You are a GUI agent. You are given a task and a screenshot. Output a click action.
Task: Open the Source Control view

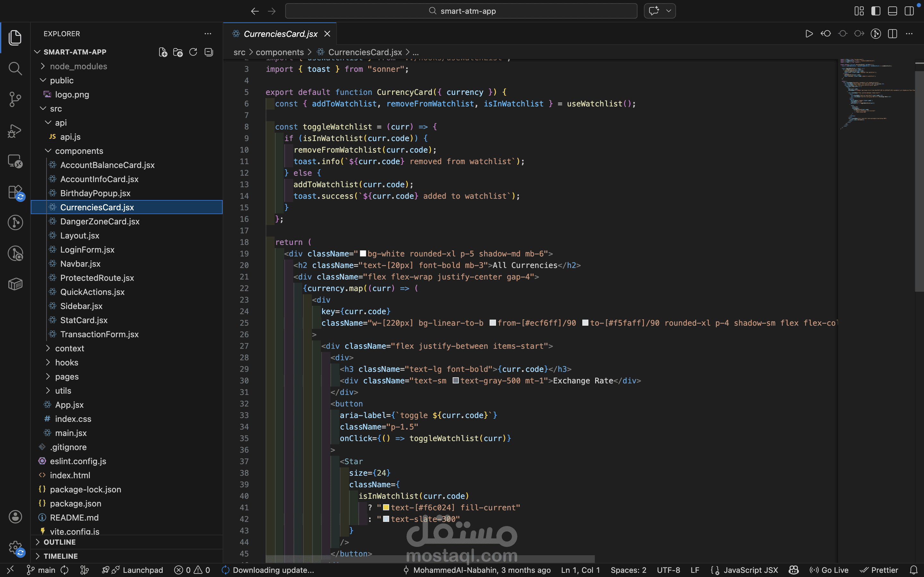[x=15, y=99]
